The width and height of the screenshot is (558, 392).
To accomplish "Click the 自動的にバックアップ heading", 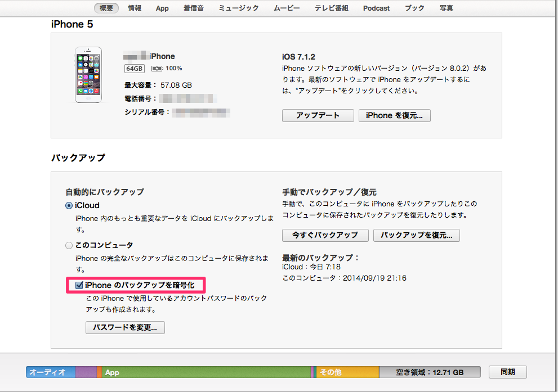I will (x=105, y=192).
